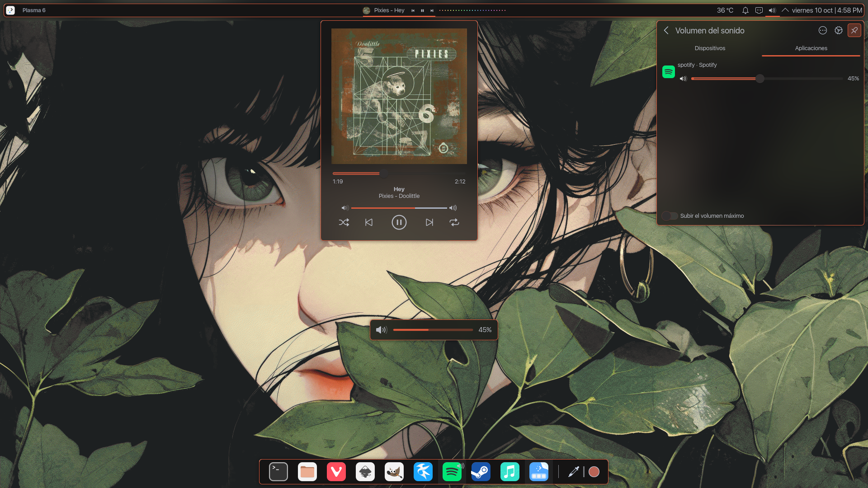Open the teal music note app in dock
This screenshot has width=868, height=488.
click(510, 472)
